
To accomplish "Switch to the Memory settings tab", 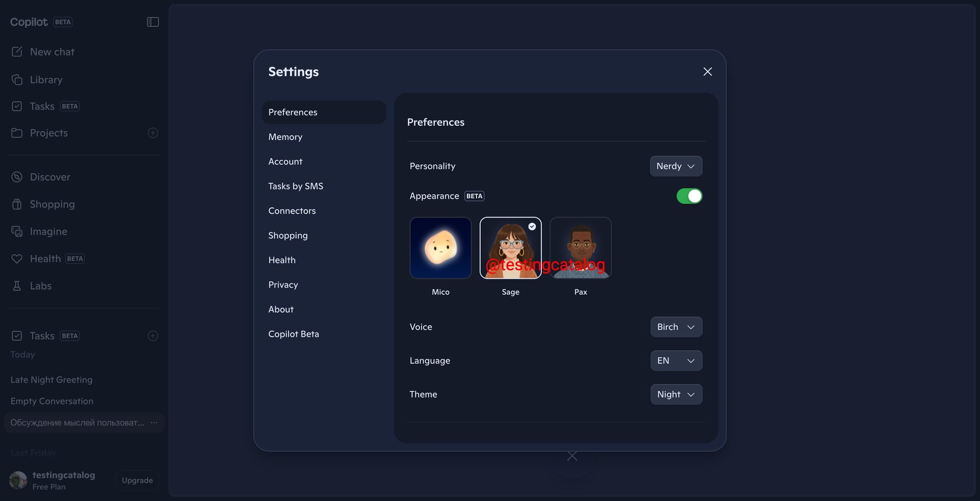I will 285,137.
